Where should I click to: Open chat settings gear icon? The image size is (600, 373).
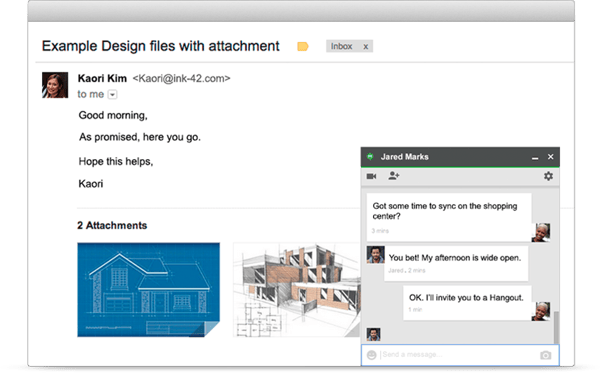(x=548, y=176)
